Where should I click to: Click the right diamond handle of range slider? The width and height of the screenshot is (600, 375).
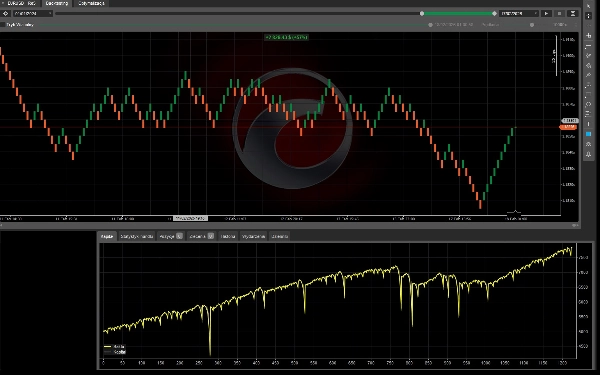pyautogui.click(x=494, y=13)
